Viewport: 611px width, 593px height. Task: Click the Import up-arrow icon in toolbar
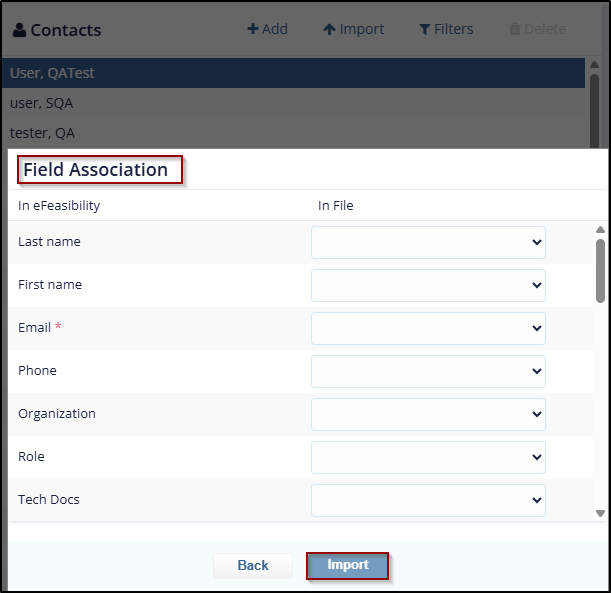(x=329, y=29)
